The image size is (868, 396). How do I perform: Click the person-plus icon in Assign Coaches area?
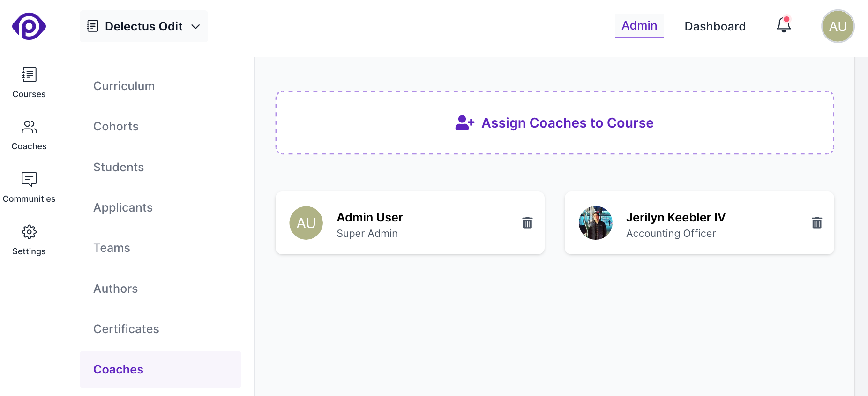pos(464,122)
